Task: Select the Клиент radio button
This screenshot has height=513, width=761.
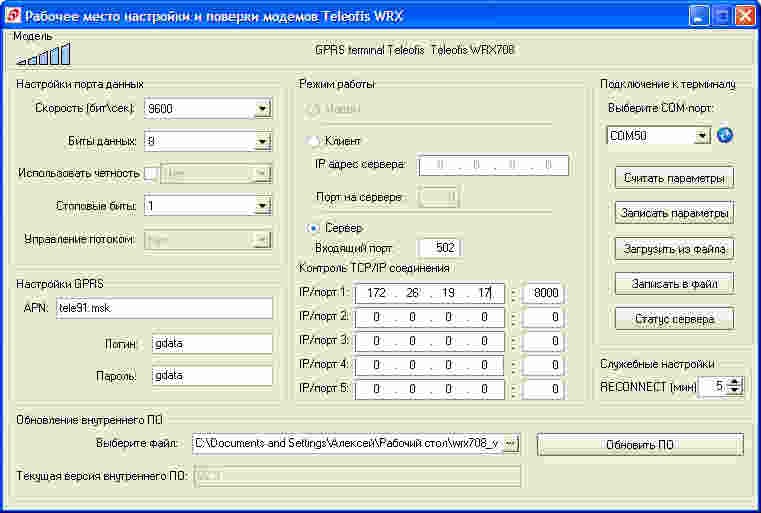Action: [314, 141]
